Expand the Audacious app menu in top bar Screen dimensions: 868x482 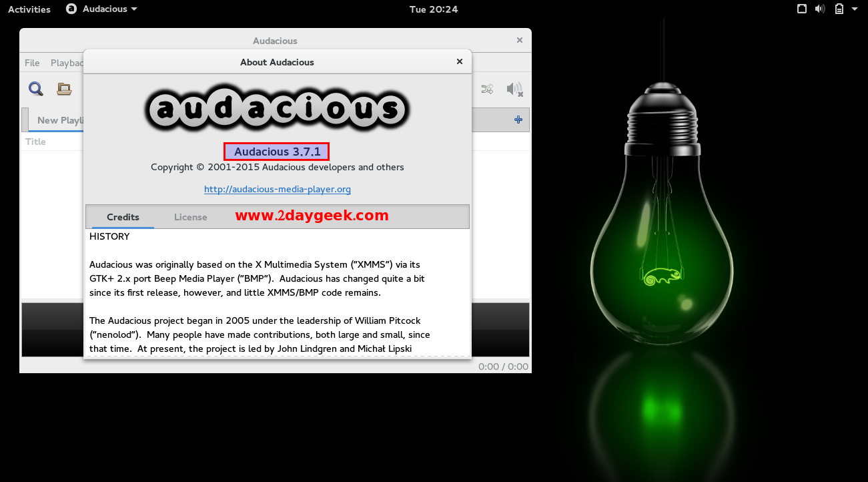click(x=102, y=9)
